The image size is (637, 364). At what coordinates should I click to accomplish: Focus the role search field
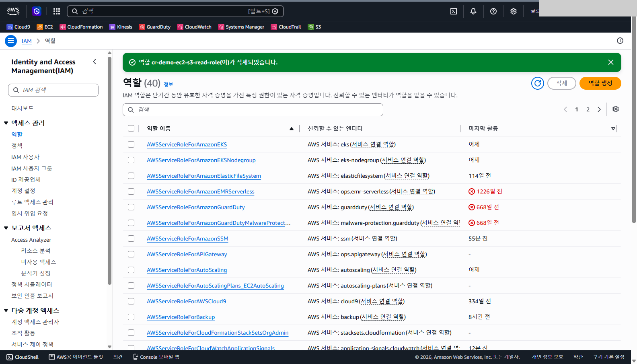tap(253, 110)
